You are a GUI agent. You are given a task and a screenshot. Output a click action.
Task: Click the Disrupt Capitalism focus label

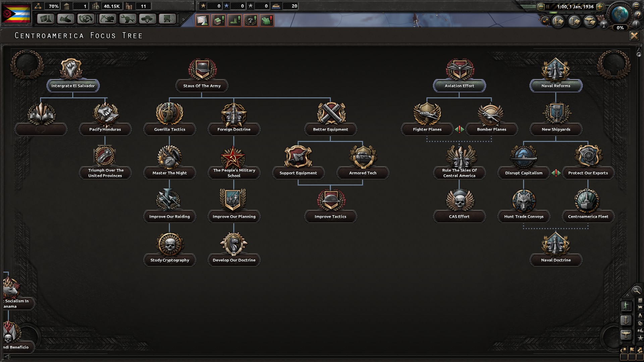[524, 173]
